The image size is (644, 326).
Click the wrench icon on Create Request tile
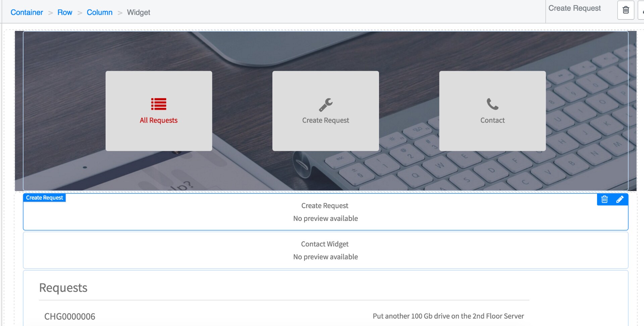coord(326,104)
